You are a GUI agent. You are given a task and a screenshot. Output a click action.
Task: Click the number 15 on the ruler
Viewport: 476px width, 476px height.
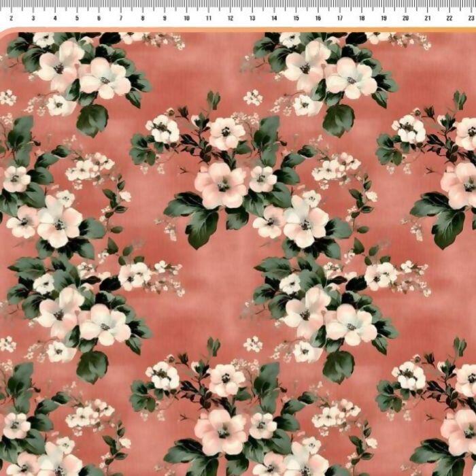(296, 18)
